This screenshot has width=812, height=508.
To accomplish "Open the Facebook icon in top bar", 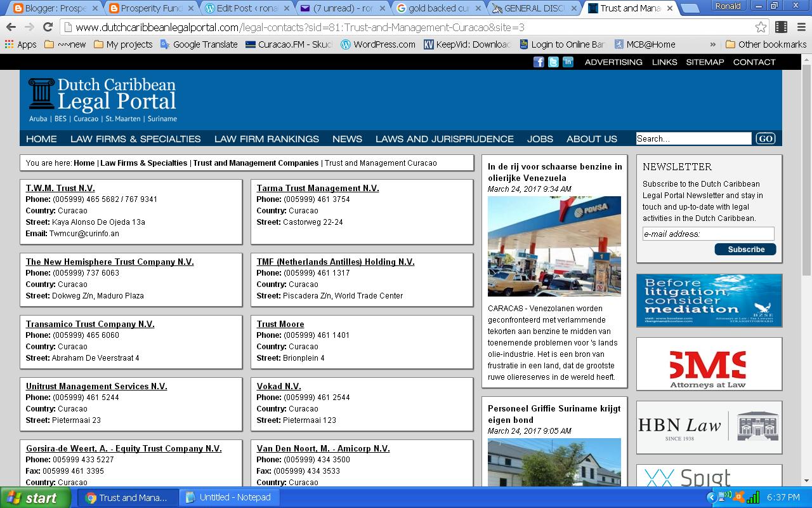I will (539, 62).
